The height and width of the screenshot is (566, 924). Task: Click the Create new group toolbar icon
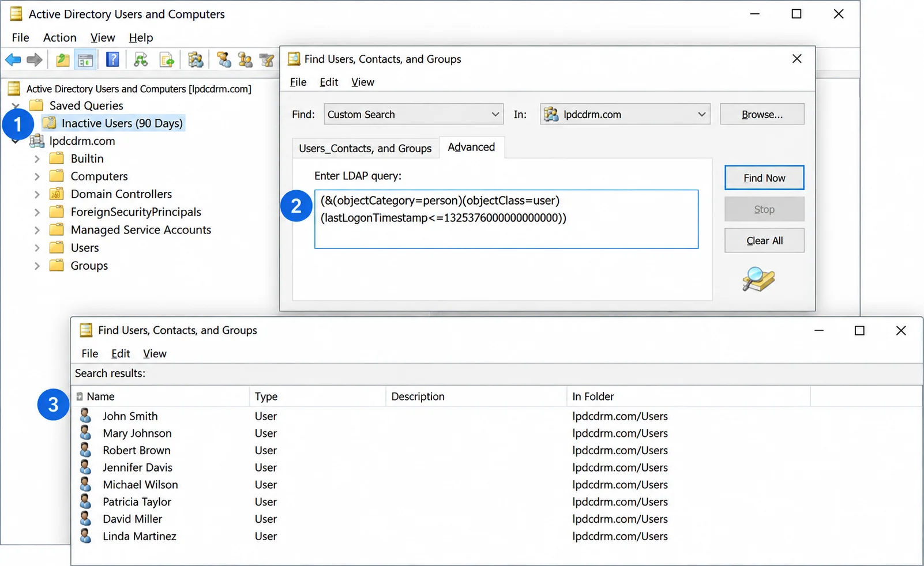click(245, 59)
